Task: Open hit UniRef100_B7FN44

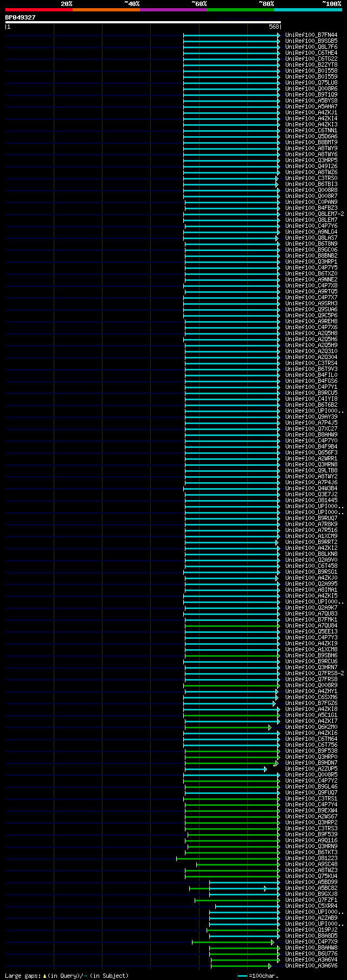Action: click(311, 35)
